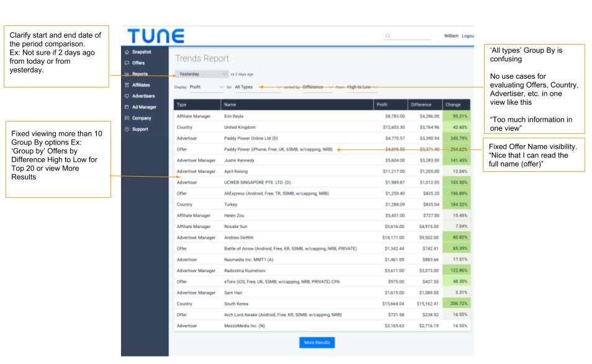Open the Ad Manager menu item
Viewport: 592px width, 364px height.
144,107
